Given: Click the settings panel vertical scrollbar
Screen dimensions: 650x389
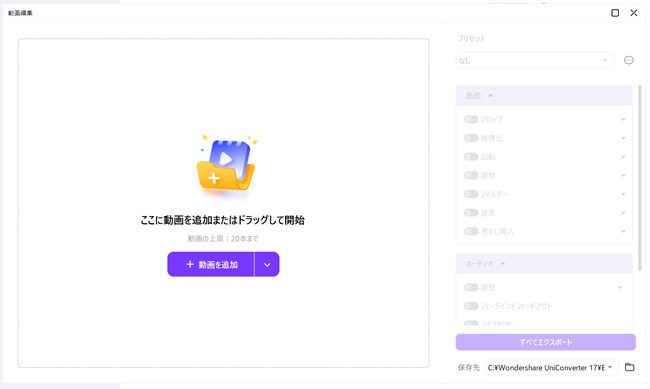Looking at the screenshot, I should [640, 178].
